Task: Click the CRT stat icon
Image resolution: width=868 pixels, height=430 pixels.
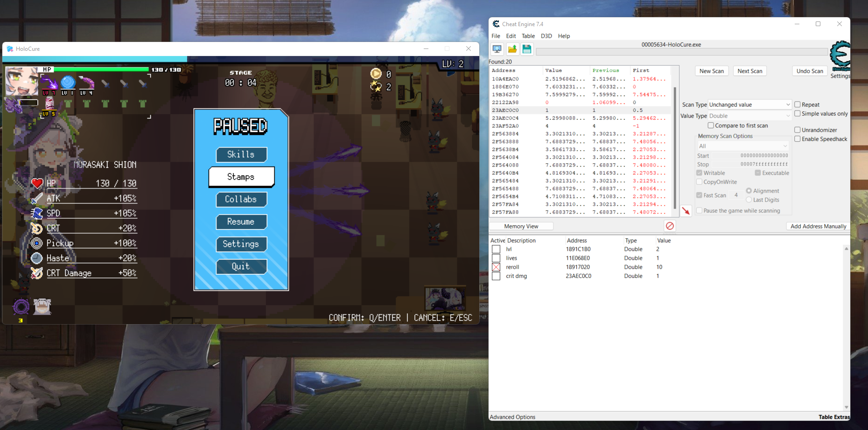Action: point(37,228)
